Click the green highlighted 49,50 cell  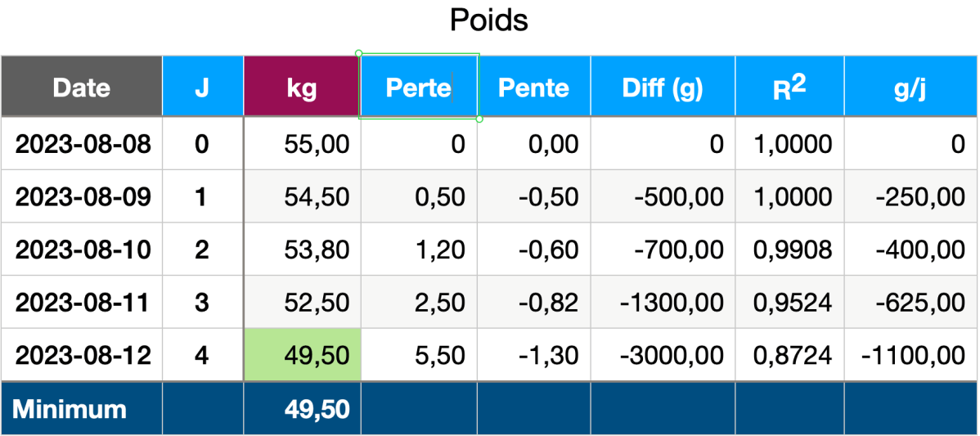coord(303,355)
